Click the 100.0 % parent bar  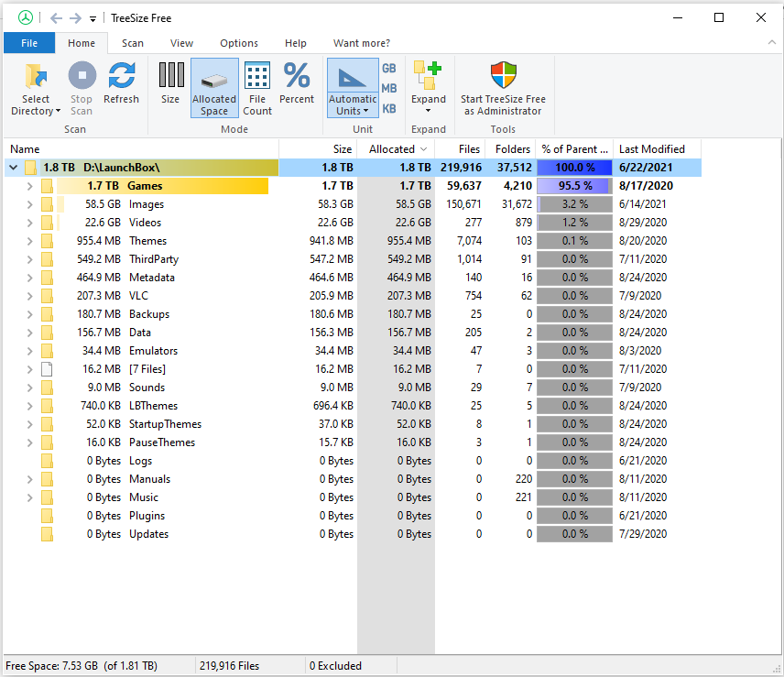tap(574, 168)
